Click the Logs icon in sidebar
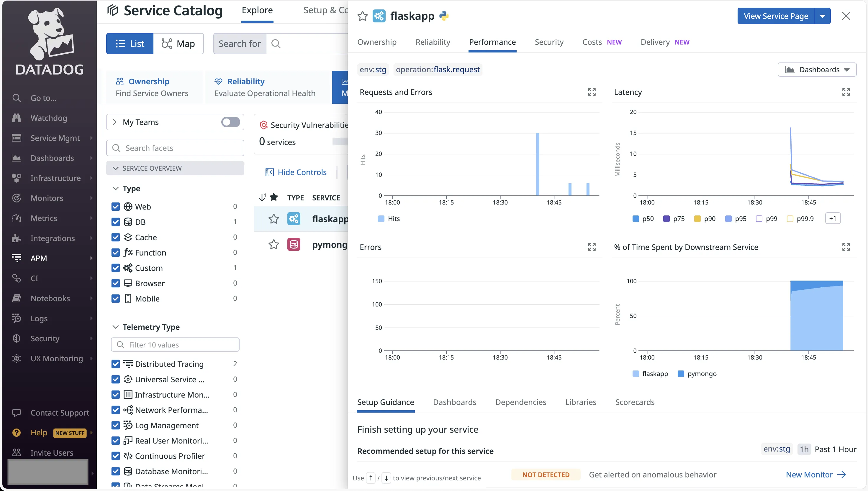The height and width of the screenshot is (491, 868). click(x=16, y=318)
